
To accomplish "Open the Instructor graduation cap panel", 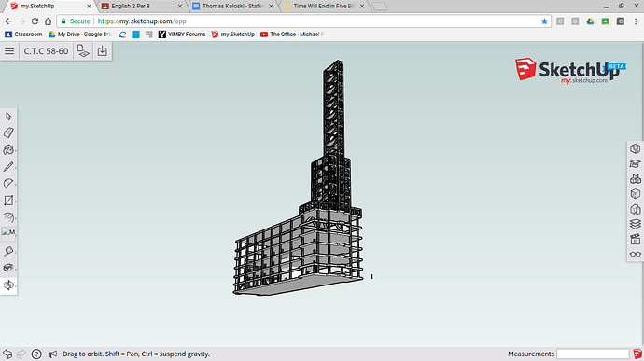I will point(636,164).
